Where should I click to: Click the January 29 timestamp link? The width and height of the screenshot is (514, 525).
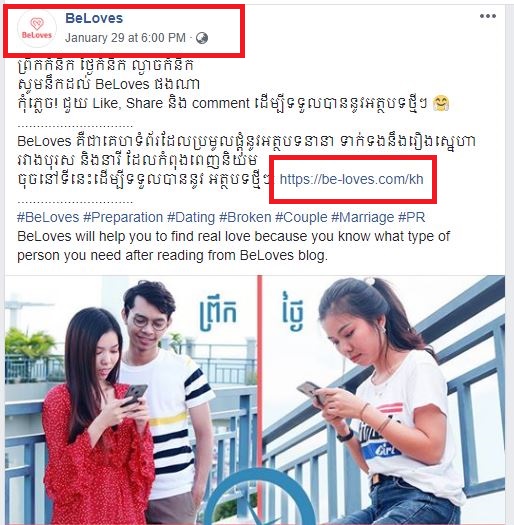pos(125,38)
